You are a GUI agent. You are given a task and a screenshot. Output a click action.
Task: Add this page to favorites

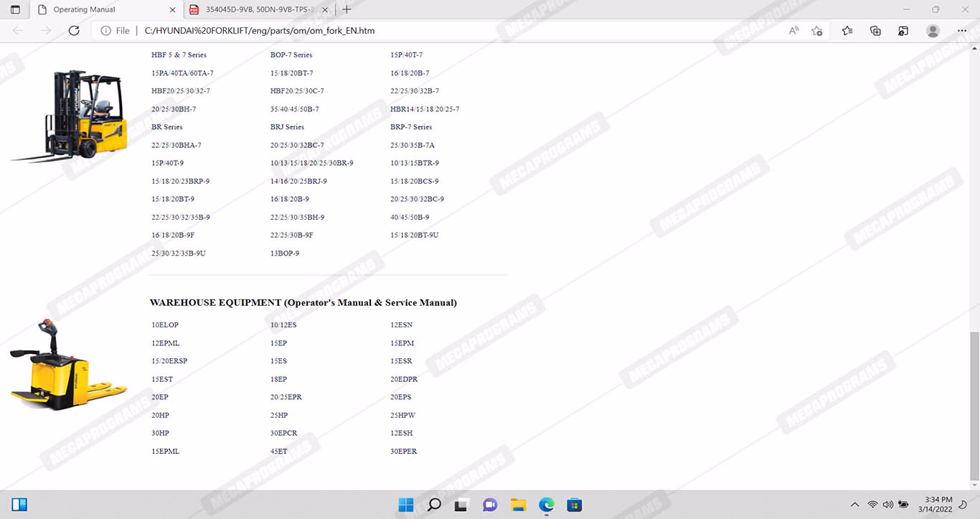pos(816,31)
